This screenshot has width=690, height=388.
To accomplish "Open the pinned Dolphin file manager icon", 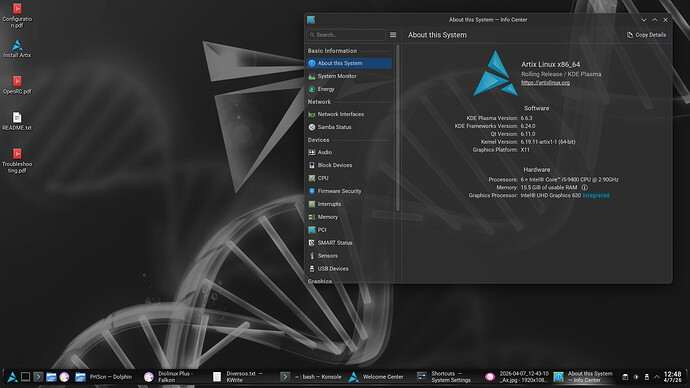I will (x=51, y=377).
